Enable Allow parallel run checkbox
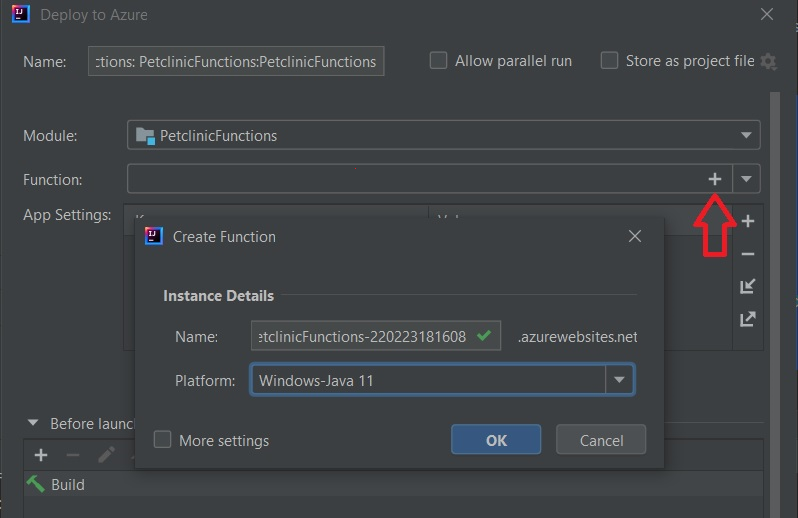 (438, 61)
